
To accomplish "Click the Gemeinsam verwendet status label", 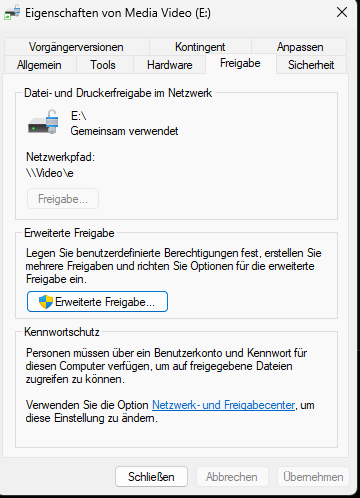I will pyautogui.click(x=124, y=131).
